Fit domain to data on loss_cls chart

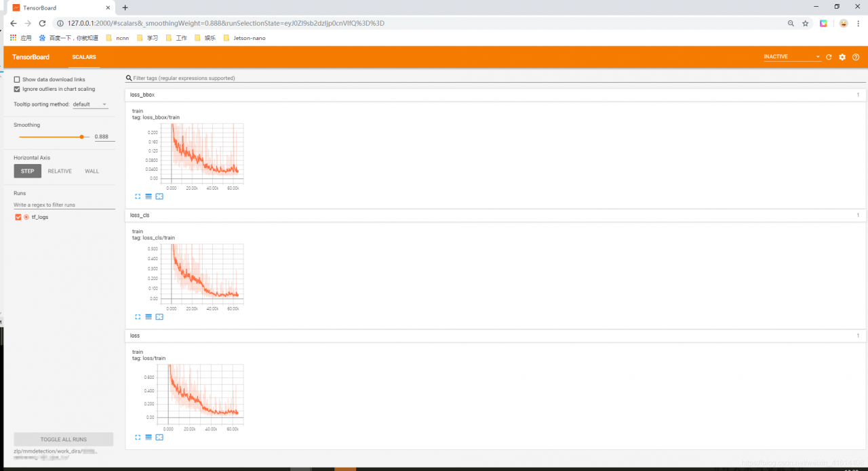coord(159,316)
